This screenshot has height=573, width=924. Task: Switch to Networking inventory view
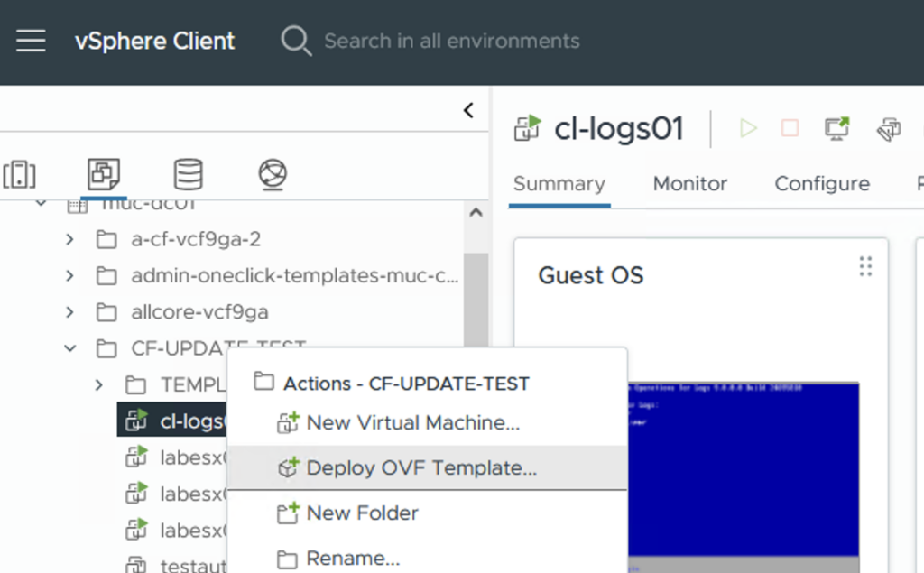tap(273, 174)
